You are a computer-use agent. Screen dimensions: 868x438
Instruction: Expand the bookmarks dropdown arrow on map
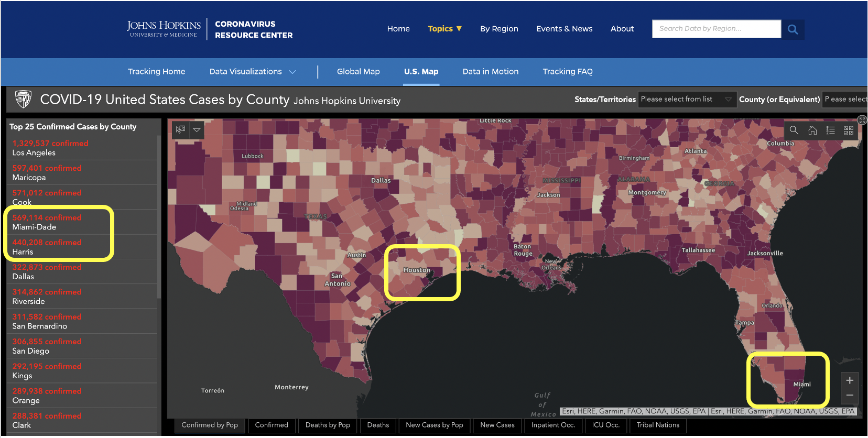coord(197,129)
